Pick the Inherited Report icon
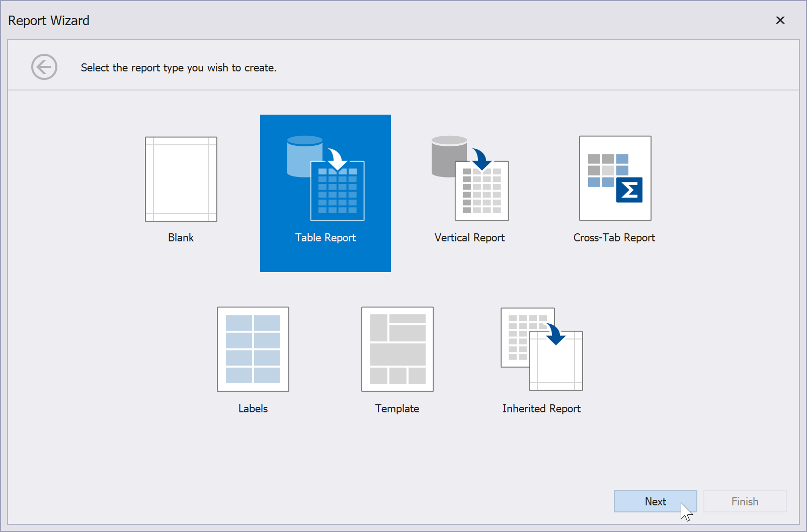 click(x=542, y=349)
